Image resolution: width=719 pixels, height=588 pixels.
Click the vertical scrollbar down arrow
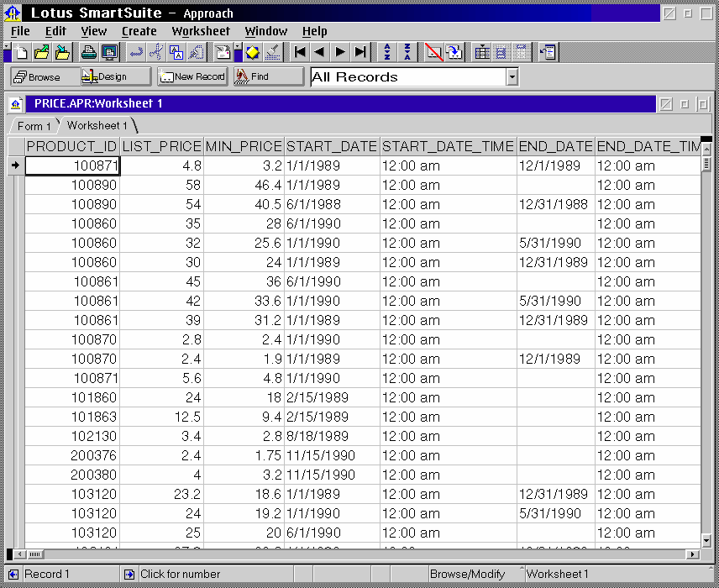click(x=706, y=541)
